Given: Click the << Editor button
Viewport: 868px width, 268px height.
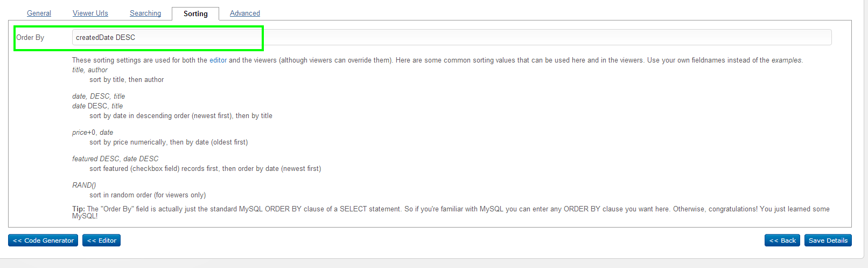Looking at the screenshot, I should pyautogui.click(x=101, y=240).
